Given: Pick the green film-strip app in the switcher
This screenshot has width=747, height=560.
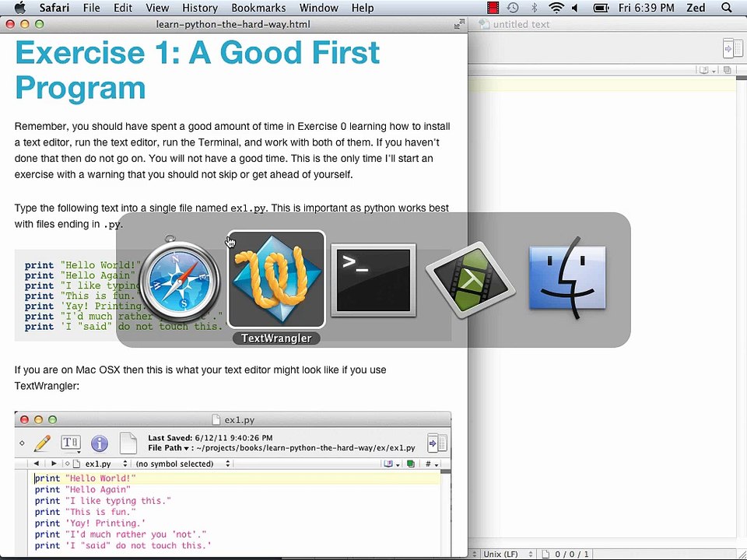Looking at the screenshot, I should (470, 280).
